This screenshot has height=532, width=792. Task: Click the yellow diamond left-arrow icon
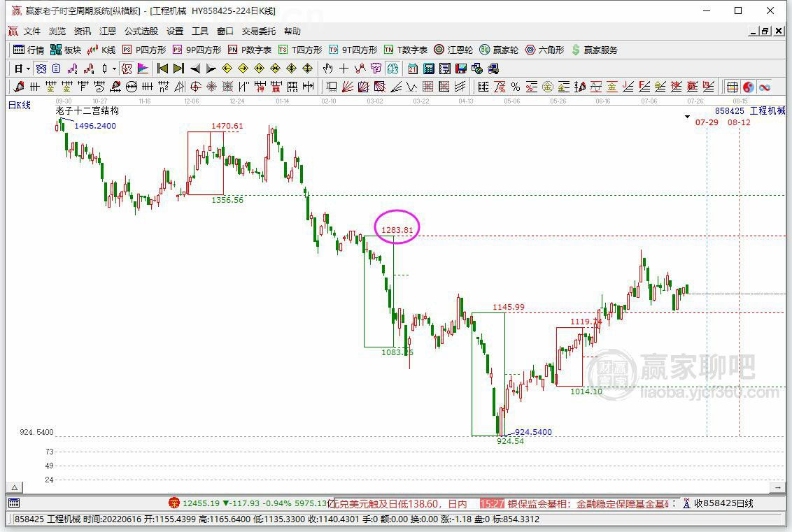point(227,69)
